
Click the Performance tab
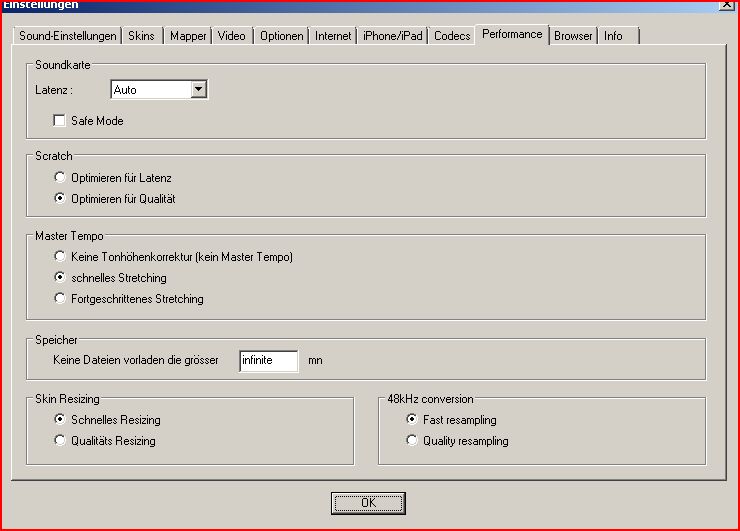pos(512,34)
